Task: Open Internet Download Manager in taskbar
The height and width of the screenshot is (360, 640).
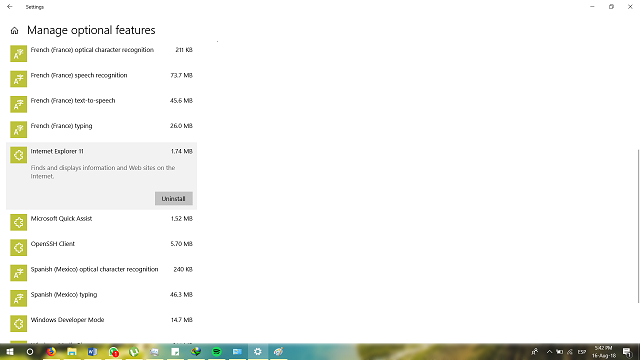Action: click(196, 351)
